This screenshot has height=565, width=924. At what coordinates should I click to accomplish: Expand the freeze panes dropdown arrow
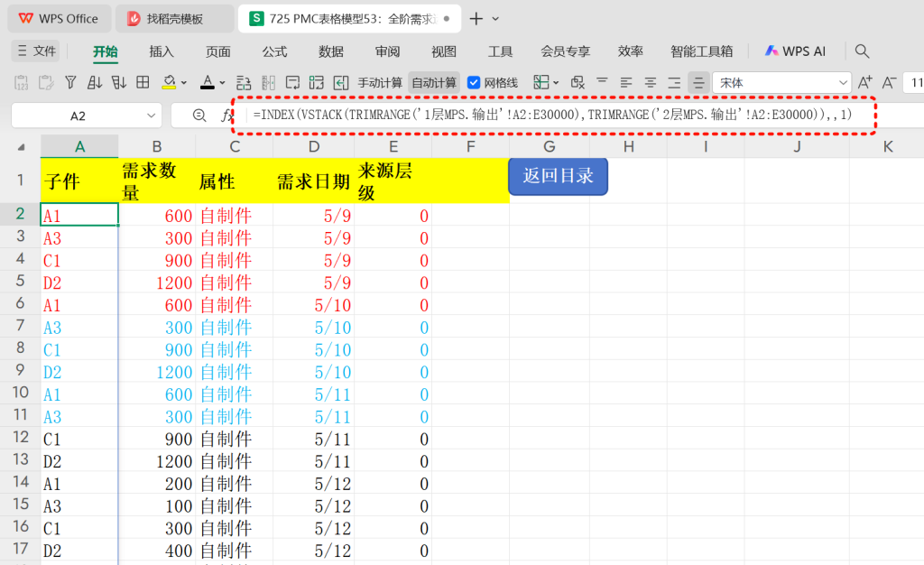coord(556,83)
